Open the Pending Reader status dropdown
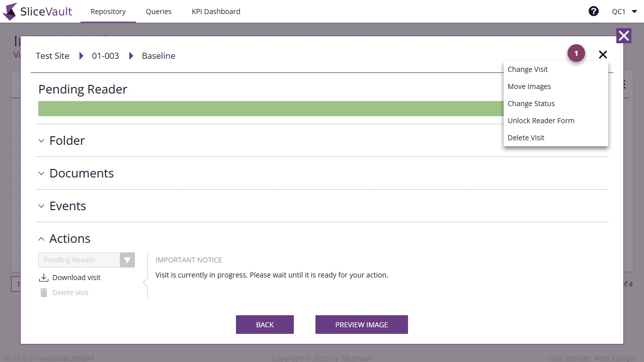644x362 pixels. click(127, 260)
